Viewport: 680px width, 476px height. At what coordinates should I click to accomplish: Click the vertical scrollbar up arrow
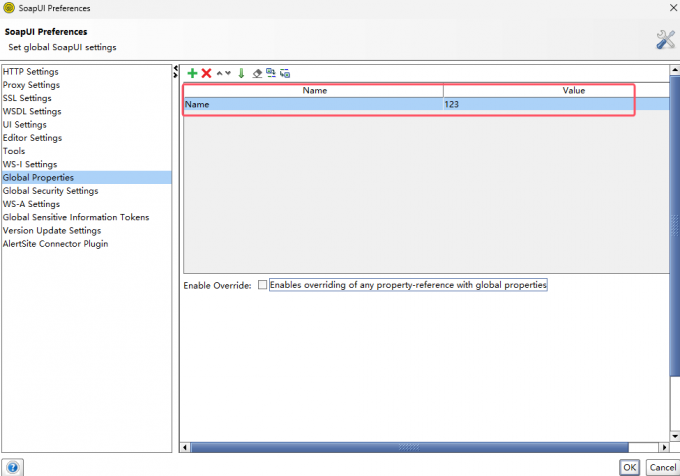675,70
